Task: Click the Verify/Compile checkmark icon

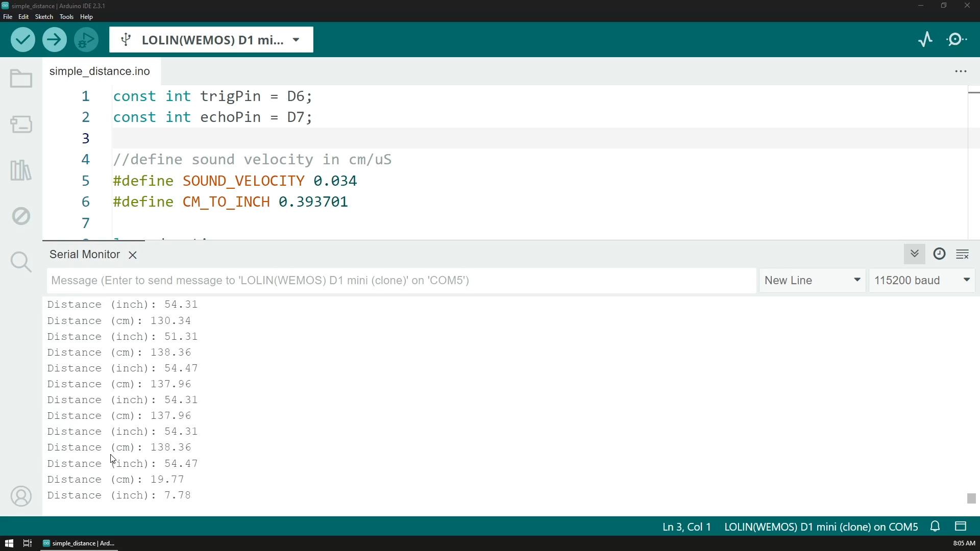Action: coord(22,40)
